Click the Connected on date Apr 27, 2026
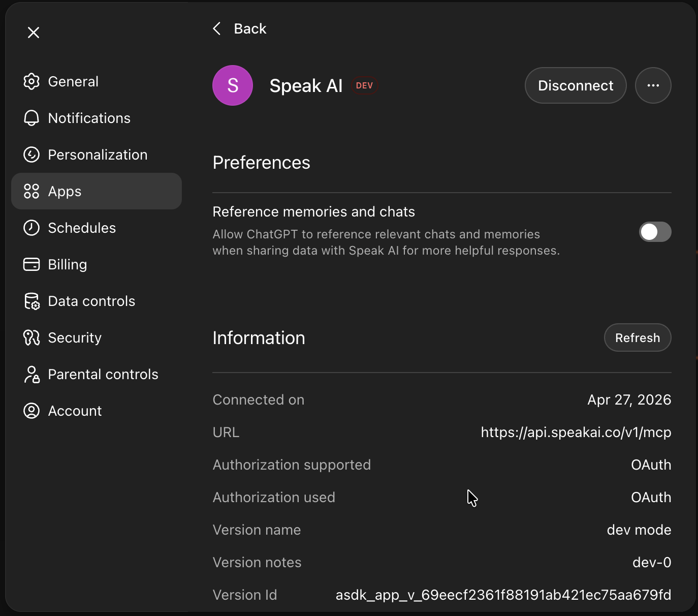This screenshot has width=698, height=616. (x=629, y=400)
